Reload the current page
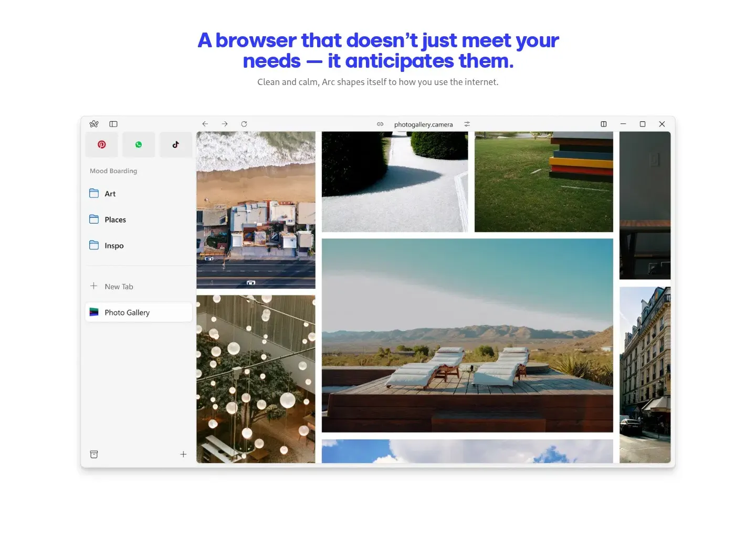The height and width of the screenshot is (537, 756). [x=244, y=124]
